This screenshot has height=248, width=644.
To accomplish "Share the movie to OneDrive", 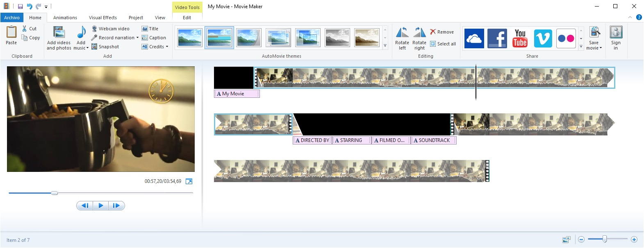I will pos(474,38).
